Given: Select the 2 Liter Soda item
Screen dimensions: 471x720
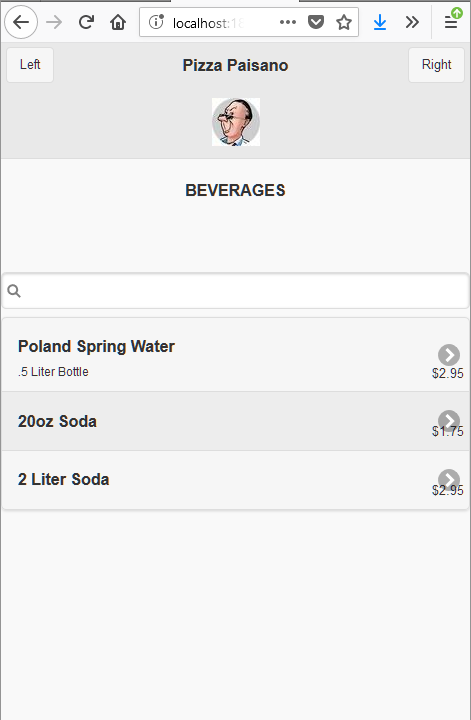Looking at the screenshot, I should (236, 480).
